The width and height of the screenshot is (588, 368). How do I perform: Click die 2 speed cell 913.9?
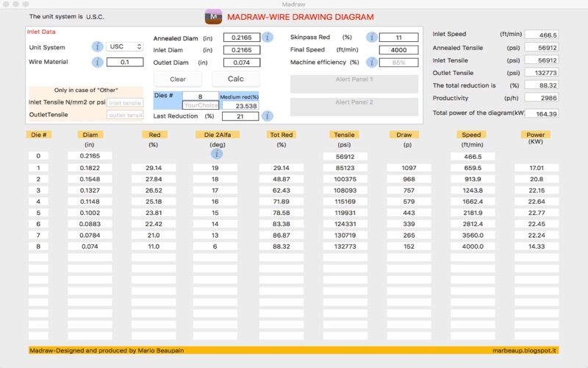pos(473,179)
